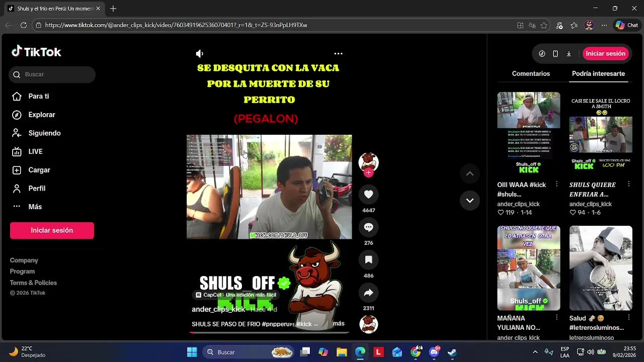Seek on the video progress bar
The height and width of the screenshot is (362, 644).
coord(269,332)
